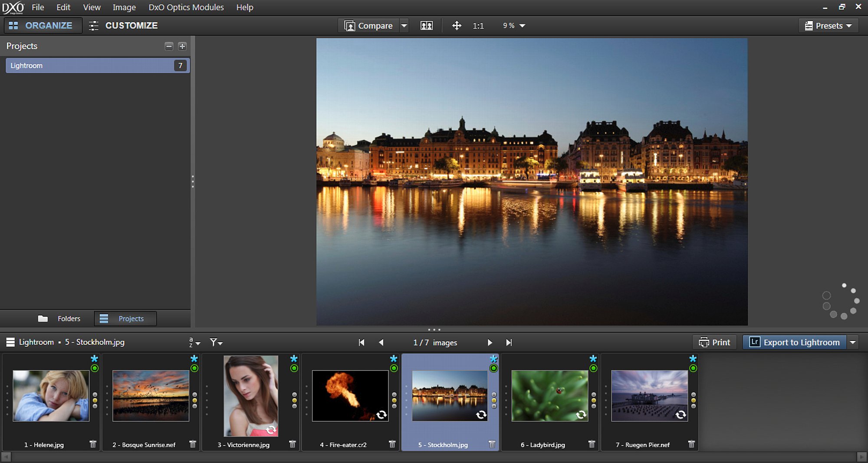Delete Helene.jpg using its trash icon

(93, 444)
